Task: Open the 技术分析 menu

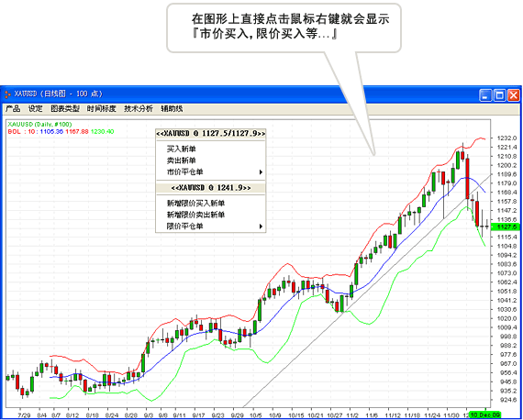Action: [x=139, y=108]
